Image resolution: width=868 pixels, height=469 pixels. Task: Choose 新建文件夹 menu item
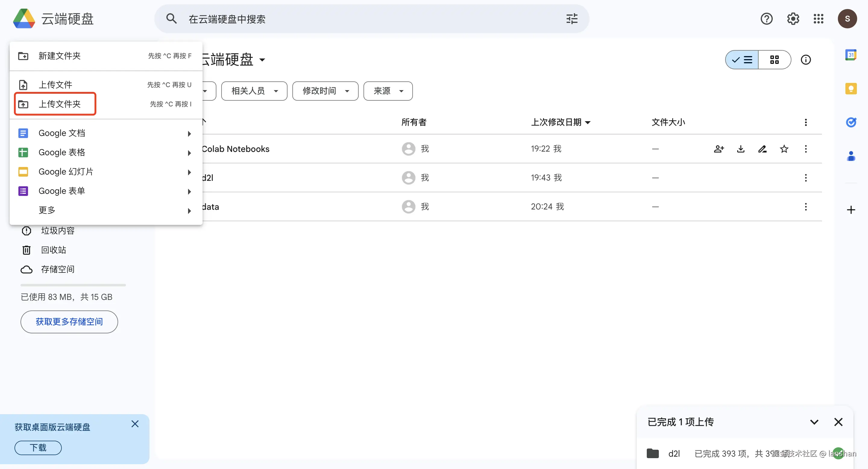[x=59, y=56]
